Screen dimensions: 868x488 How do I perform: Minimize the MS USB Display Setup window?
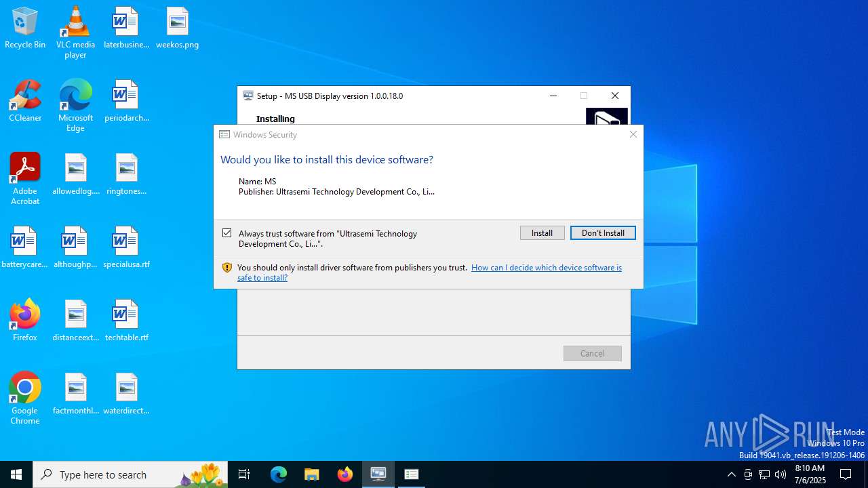[x=553, y=96]
